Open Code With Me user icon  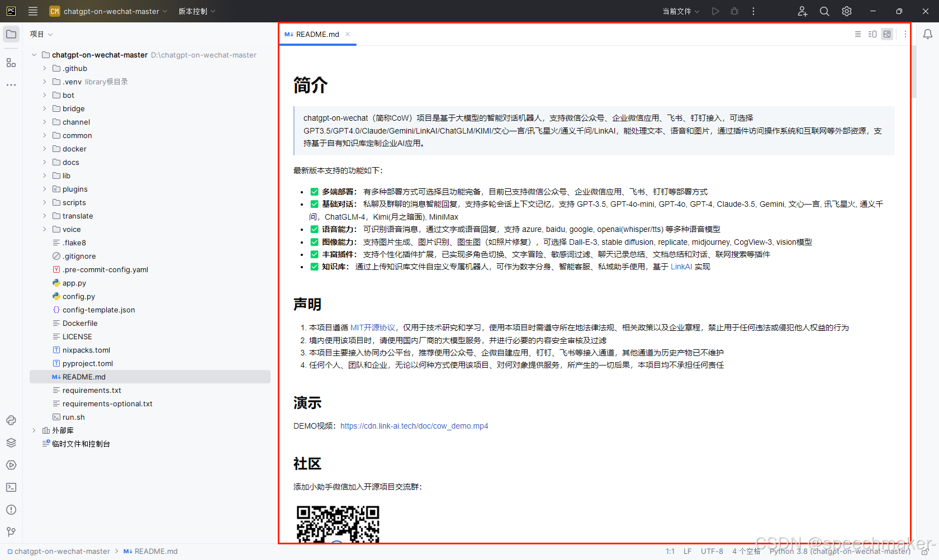803,11
